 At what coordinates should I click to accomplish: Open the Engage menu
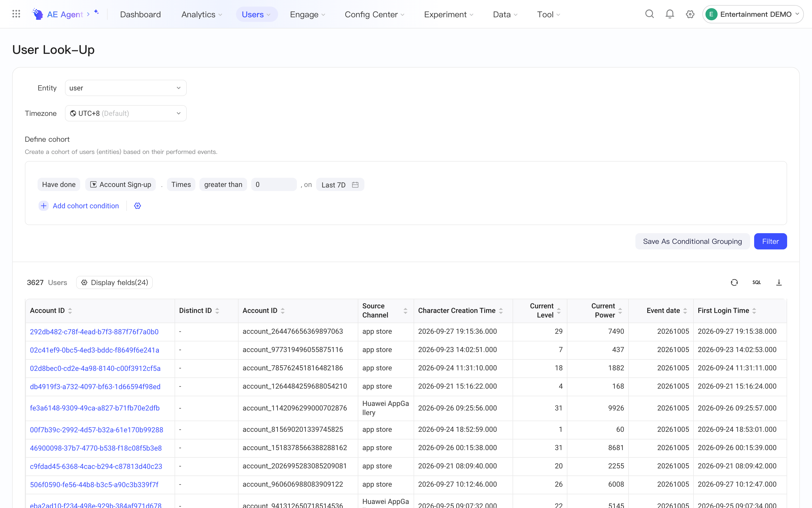(x=307, y=14)
